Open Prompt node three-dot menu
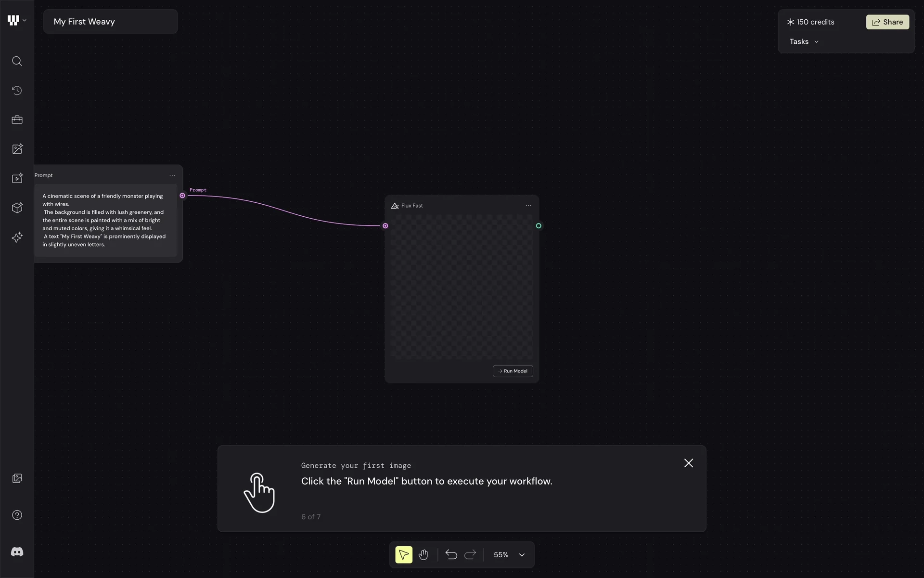Screen dimensions: 924x578 pyautogui.click(x=172, y=175)
